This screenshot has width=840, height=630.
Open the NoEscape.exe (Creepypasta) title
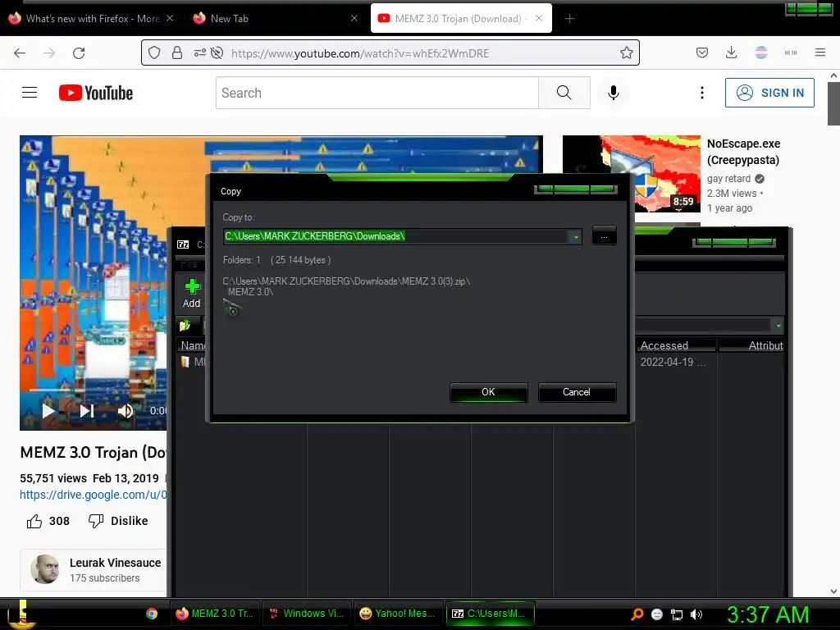tap(743, 152)
